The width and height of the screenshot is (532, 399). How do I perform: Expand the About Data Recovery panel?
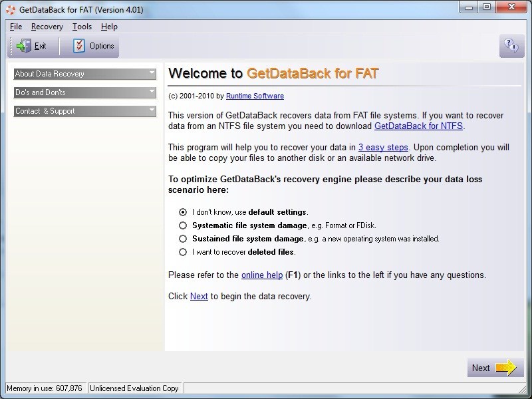point(84,74)
